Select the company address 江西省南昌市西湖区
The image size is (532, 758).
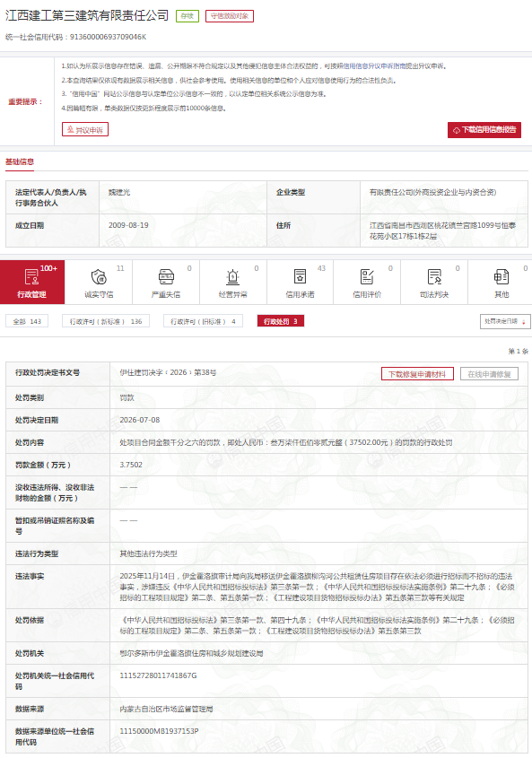tap(442, 231)
